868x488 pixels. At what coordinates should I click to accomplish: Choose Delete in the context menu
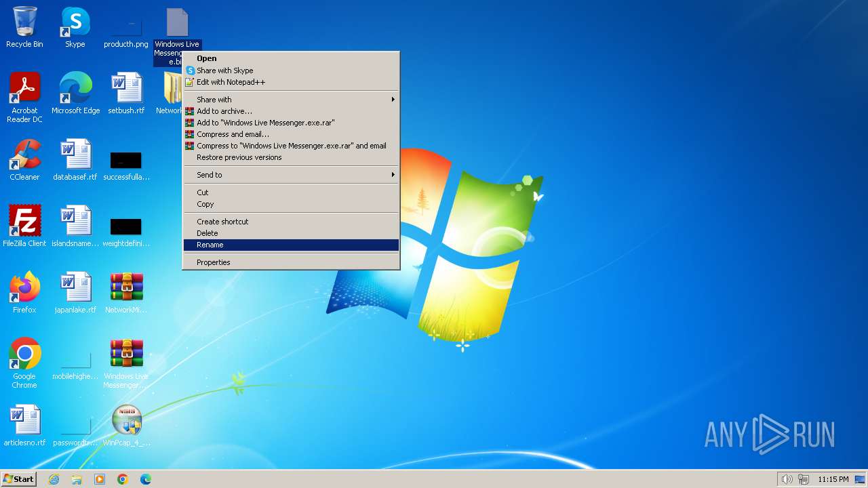[x=291, y=233]
